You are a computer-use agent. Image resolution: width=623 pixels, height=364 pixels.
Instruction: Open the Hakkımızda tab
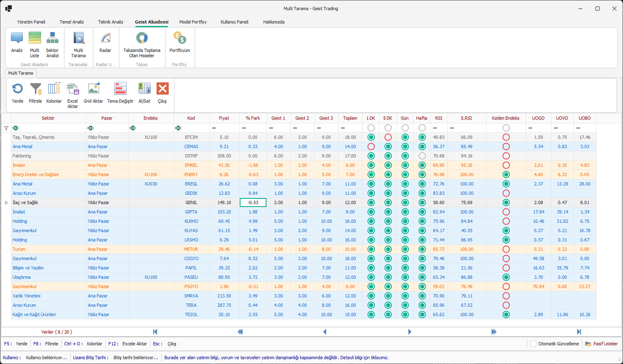point(274,22)
